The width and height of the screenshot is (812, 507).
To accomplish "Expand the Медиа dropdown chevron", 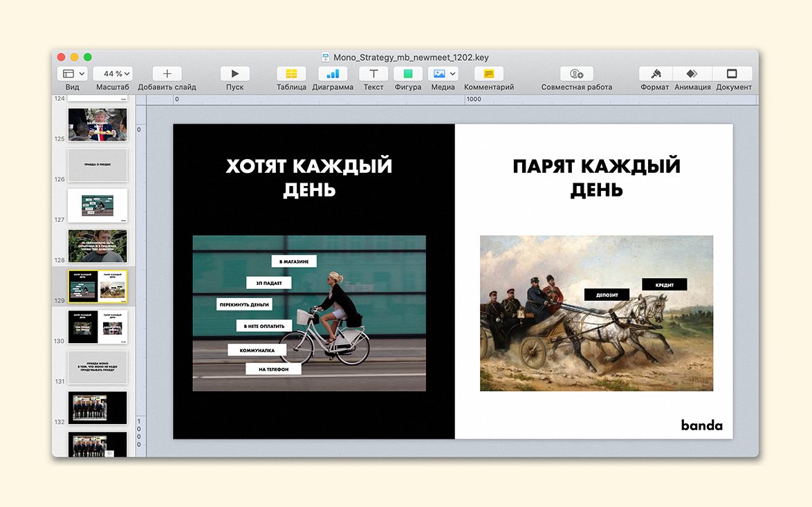I will click(x=452, y=73).
